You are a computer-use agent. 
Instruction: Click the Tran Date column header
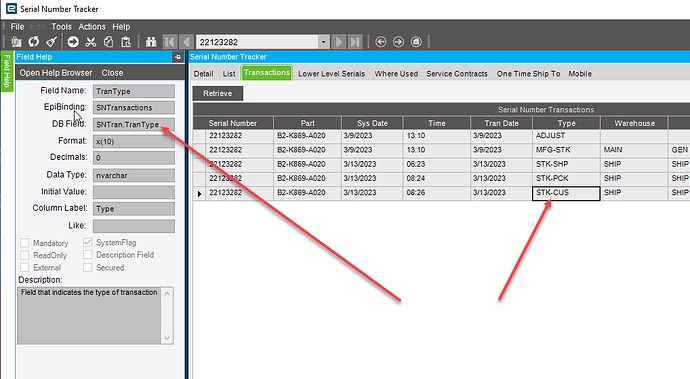[x=501, y=123]
